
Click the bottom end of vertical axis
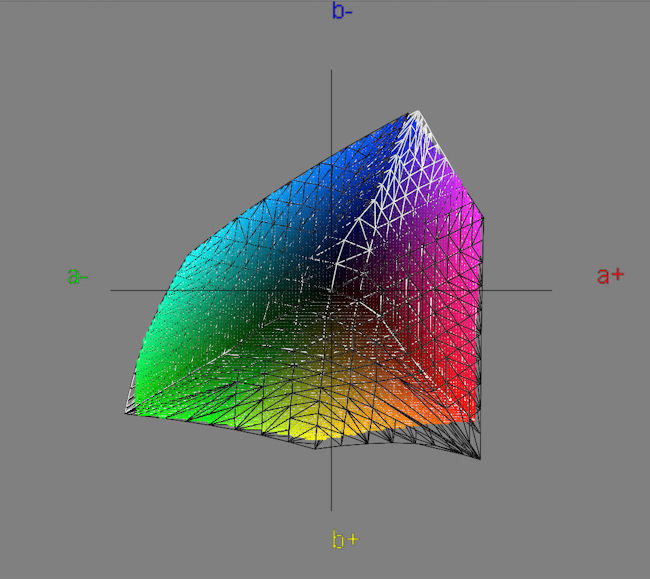coord(331,509)
